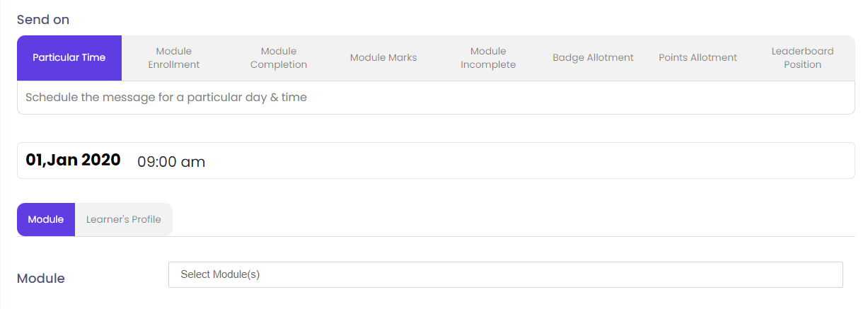Select the purple Module filter tab

pyautogui.click(x=46, y=220)
